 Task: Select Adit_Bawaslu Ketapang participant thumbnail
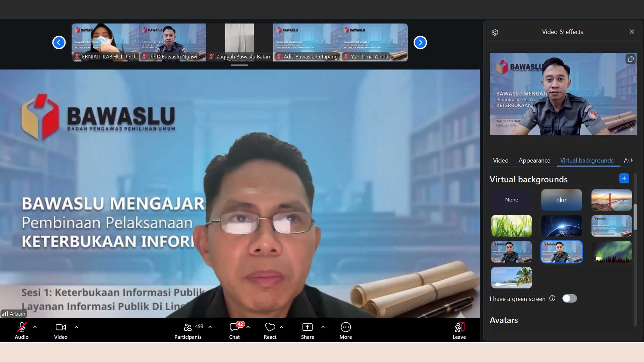(x=307, y=42)
